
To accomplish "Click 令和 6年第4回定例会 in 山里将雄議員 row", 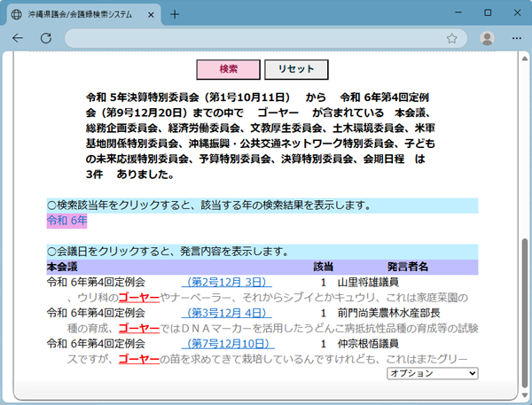I will [96, 282].
